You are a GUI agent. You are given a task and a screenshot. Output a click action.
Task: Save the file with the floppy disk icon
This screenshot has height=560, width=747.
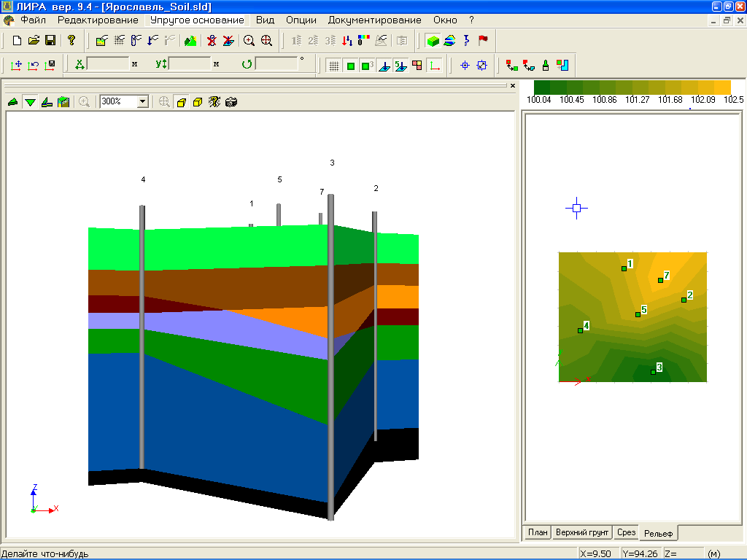tap(50, 41)
